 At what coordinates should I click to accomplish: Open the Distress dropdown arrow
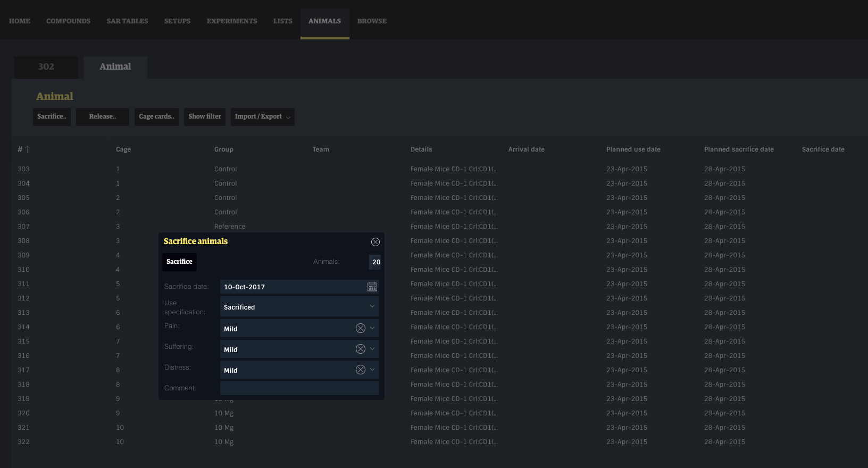(x=372, y=370)
